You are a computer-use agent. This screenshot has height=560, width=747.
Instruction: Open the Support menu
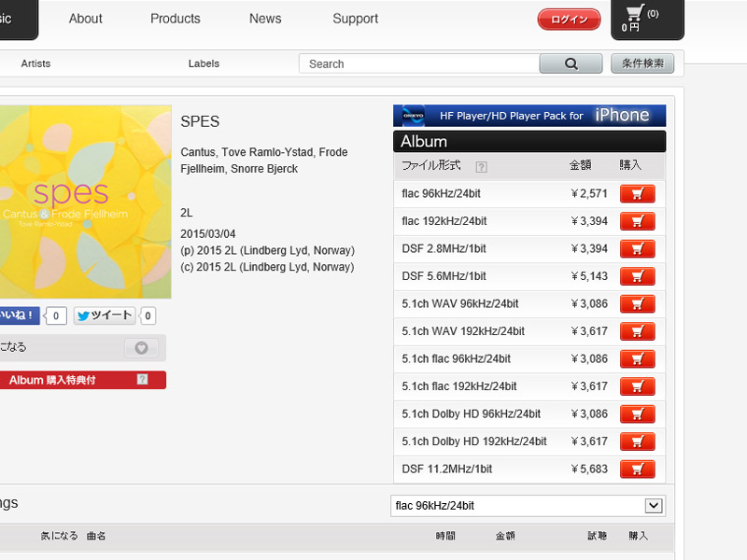(x=356, y=19)
